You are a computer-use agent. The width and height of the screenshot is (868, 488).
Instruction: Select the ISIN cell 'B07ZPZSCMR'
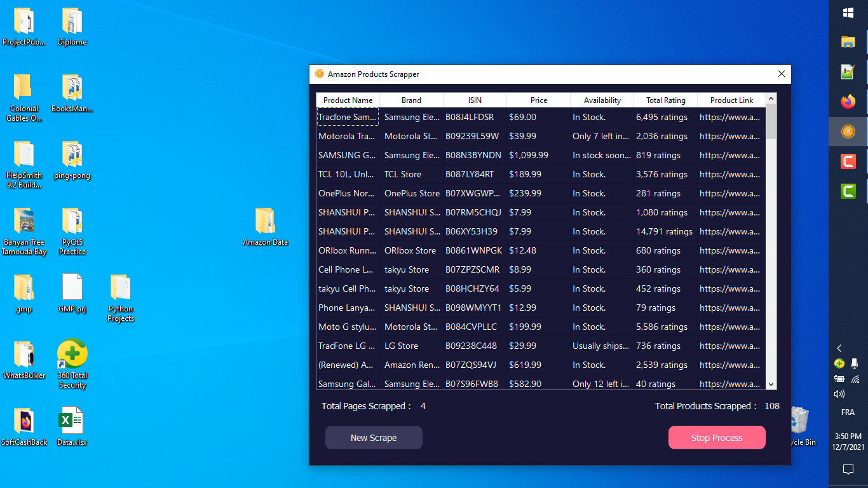(x=475, y=269)
